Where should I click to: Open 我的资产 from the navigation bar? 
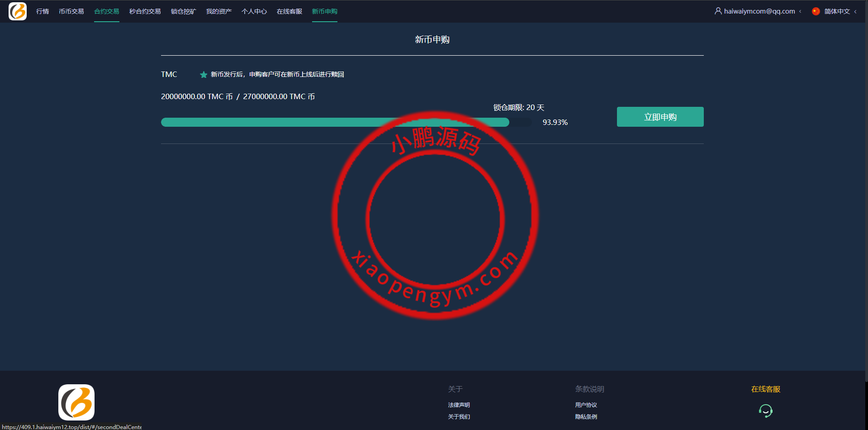[218, 11]
